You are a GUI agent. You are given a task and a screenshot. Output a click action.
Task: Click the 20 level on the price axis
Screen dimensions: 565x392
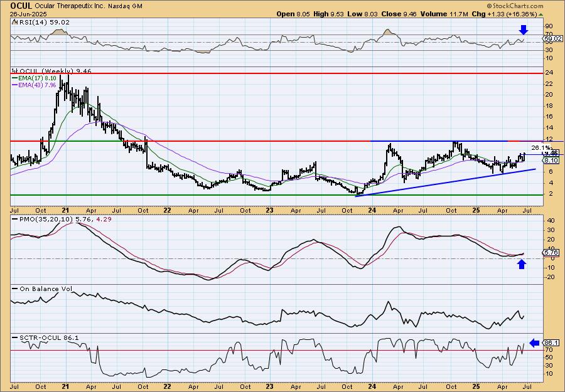tap(549, 95)
